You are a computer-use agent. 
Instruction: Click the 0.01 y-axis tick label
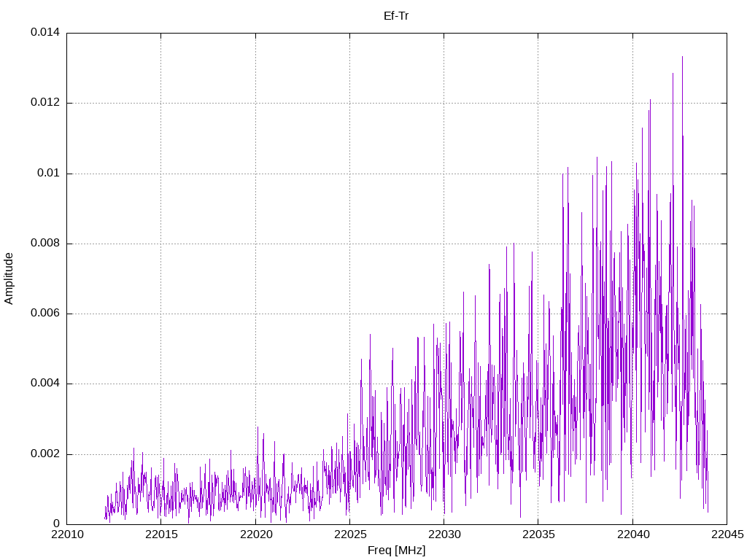[47, 174]
